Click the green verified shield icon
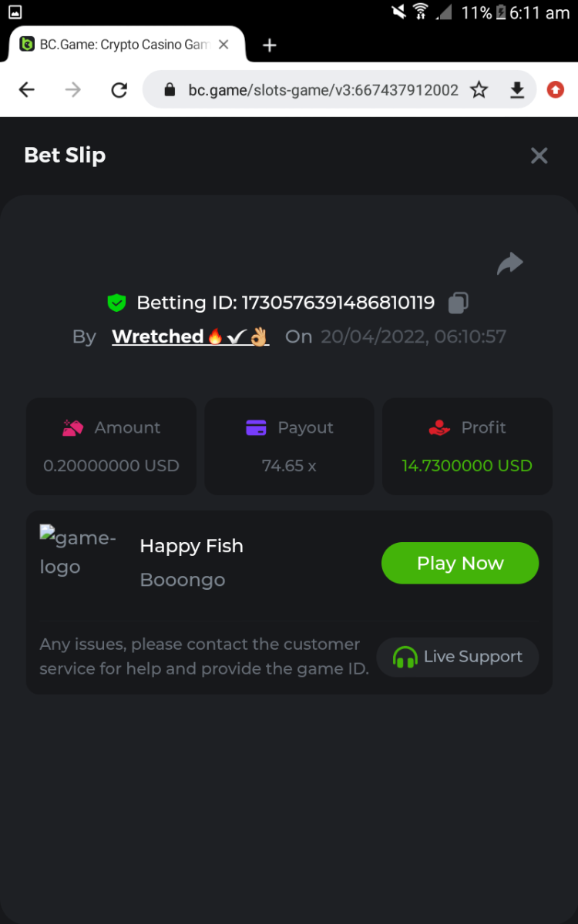Screen dimensions: 578x924 coord(116,303)
